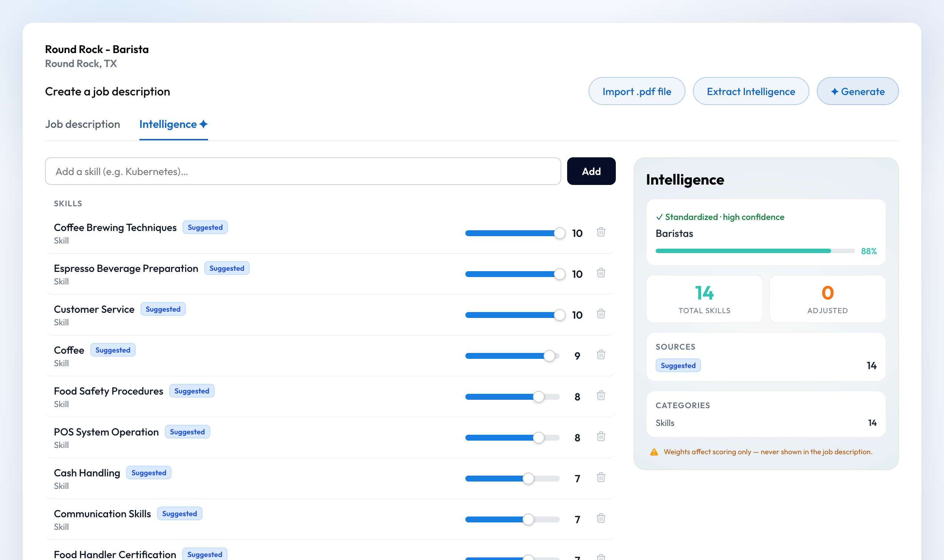Delete the Cash Handling skill
The image size is (944, 560).
point(601,477)
